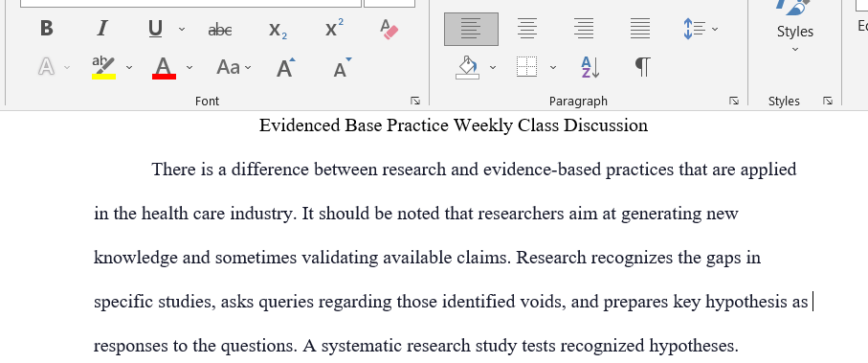The height and width of the screenshot is (363, 868).
Task: Open Borders dropdown arrow
Action: tap(552, 68)
